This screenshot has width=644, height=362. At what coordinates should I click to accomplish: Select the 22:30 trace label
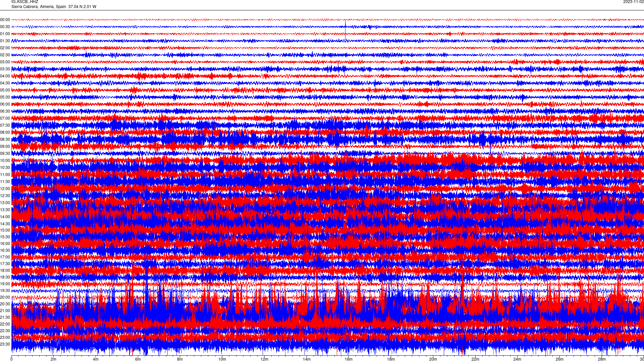pyautogui.click(x=5, y=331)
